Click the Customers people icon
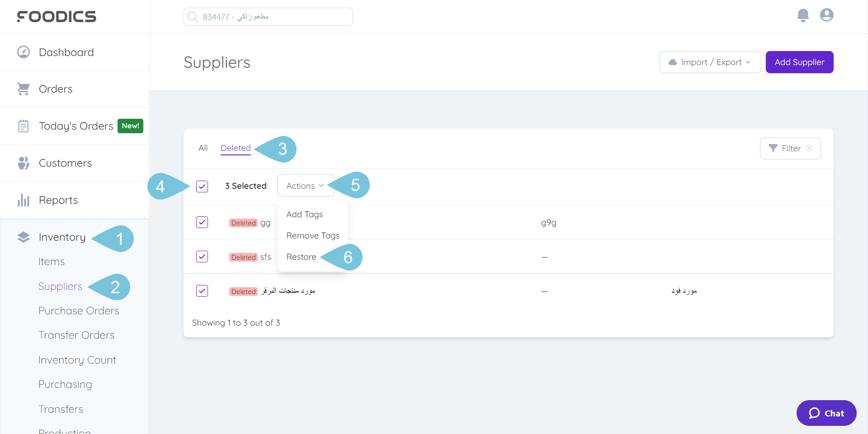This screenshot has height=434, width=868. point(24,163)
